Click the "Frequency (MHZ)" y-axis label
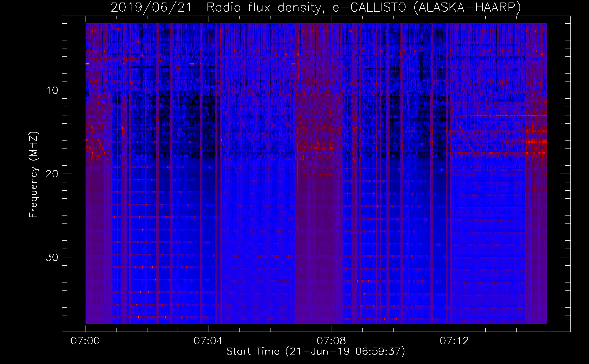This screenshot has width=589, height=364. (33, 175)
